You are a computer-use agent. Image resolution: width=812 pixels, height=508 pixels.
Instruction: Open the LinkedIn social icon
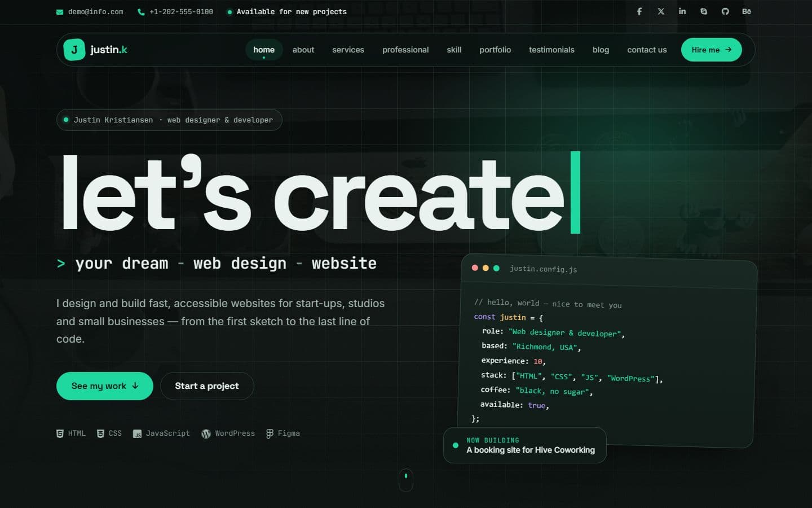point(682,11)
